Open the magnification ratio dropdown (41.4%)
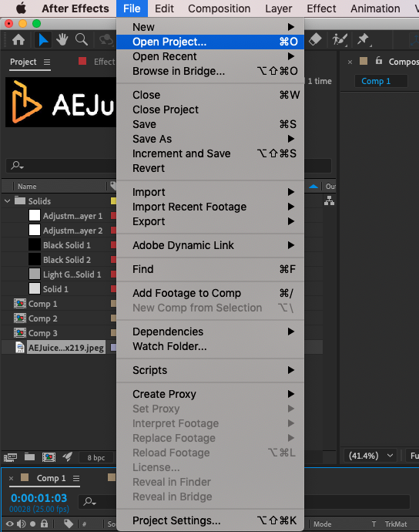 370,456
